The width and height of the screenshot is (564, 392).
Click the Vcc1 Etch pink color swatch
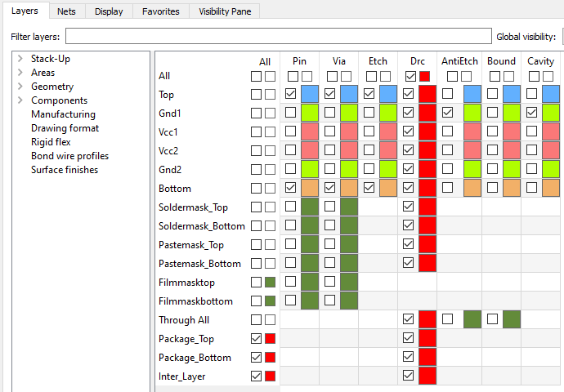coord(388,131)
